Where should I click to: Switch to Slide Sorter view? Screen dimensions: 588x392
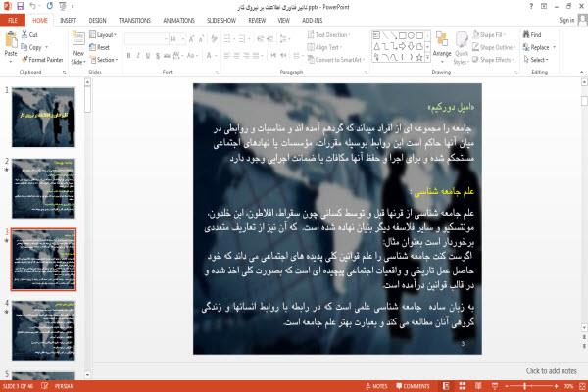(x=463, y=386)
